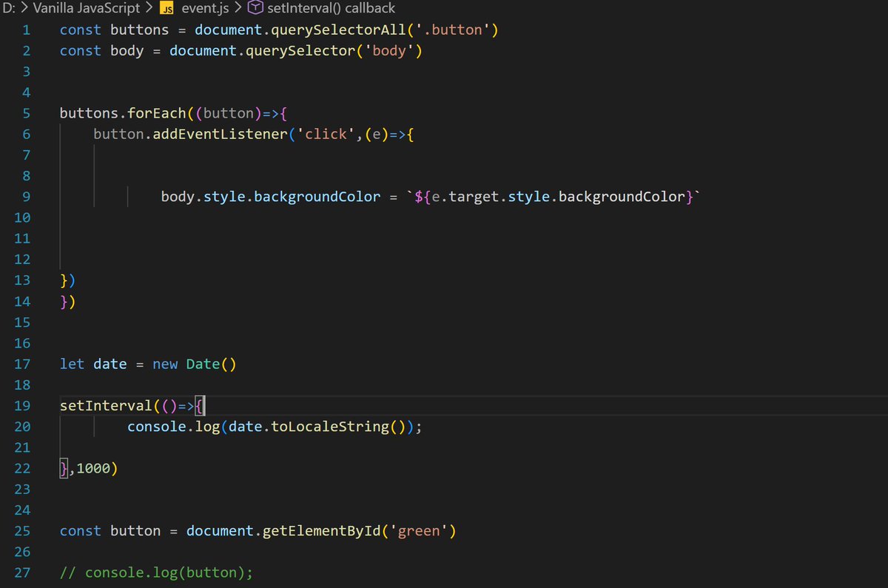Click line number 19 in gutter
The height and width of the screenshot is (588, 888).
22,405
